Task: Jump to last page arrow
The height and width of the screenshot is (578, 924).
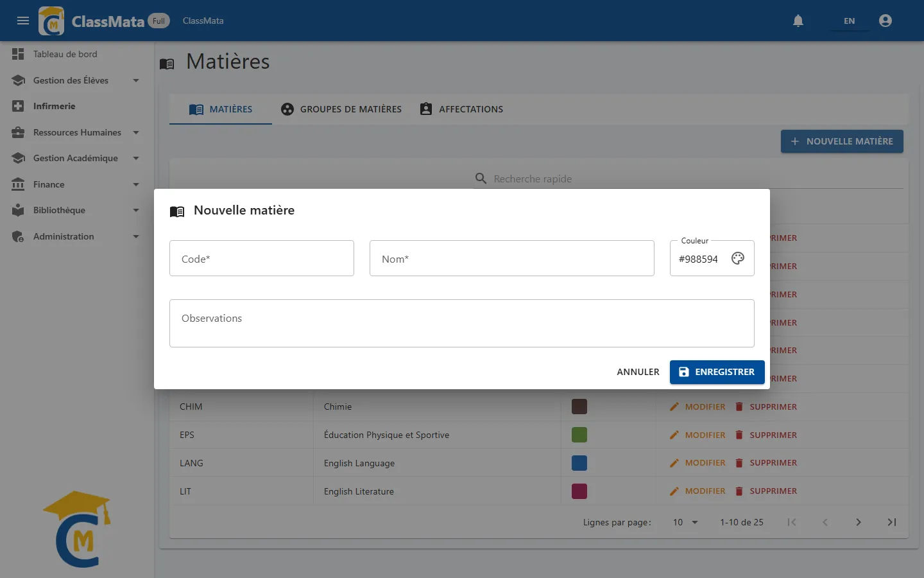Action: (892, 522)
